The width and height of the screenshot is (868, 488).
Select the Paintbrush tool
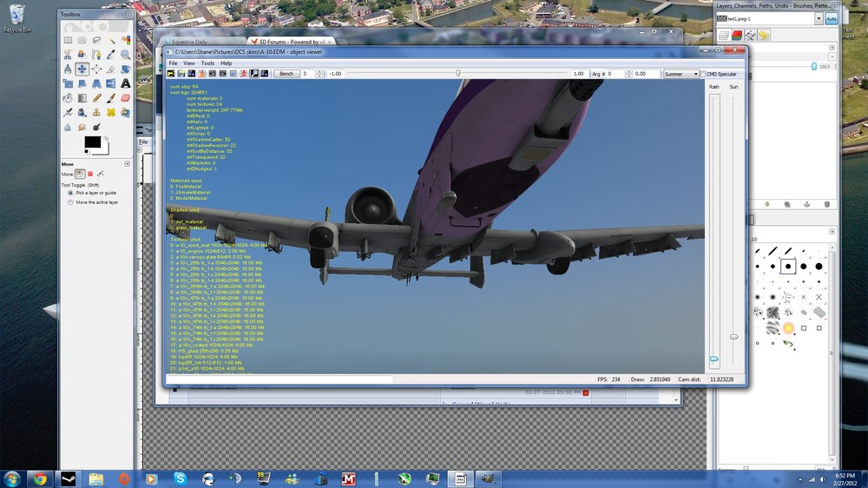(111, 98)
